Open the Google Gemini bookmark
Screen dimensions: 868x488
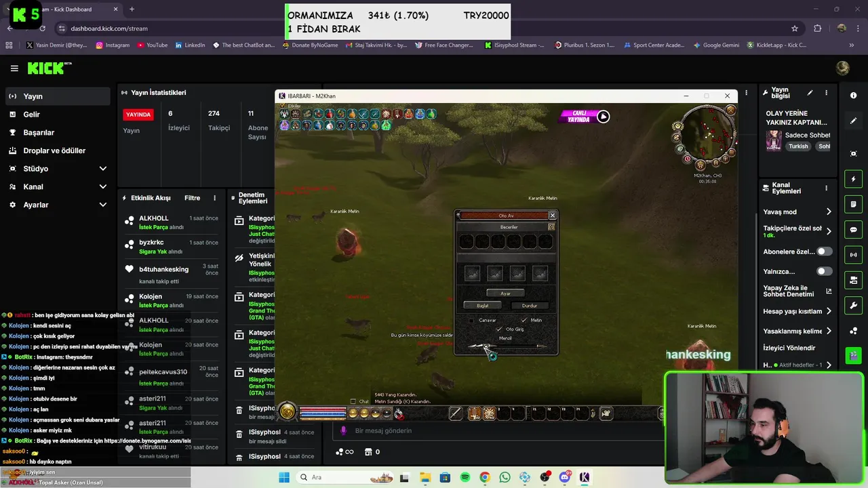pyautogui.click(x=716, y=45)
